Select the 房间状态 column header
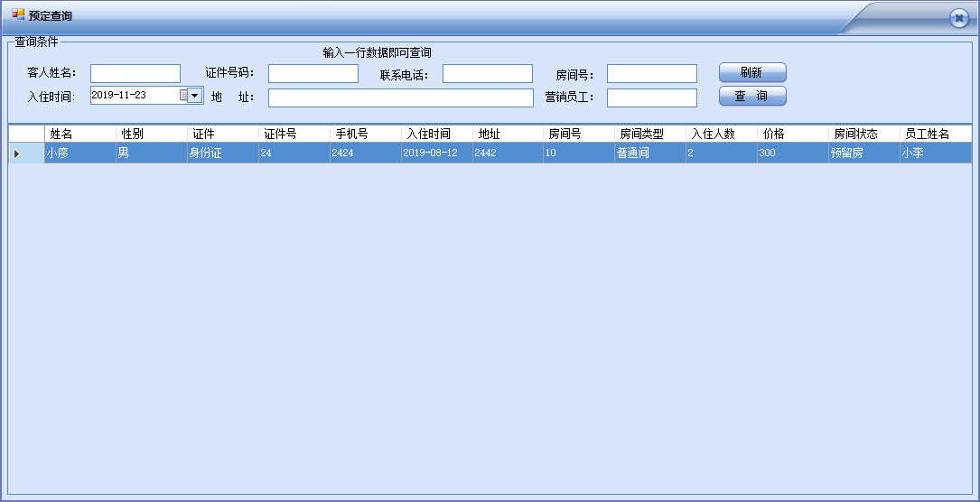 (863, 134)
